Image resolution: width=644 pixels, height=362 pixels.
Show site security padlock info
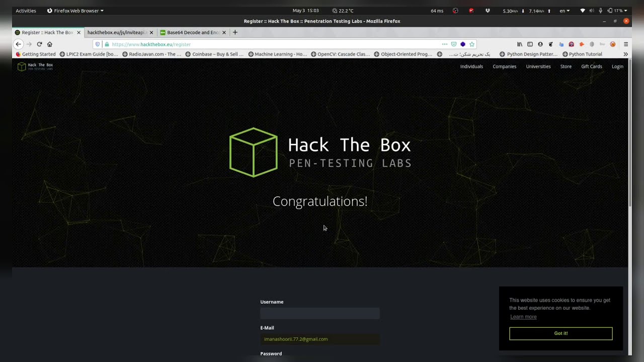107,44
